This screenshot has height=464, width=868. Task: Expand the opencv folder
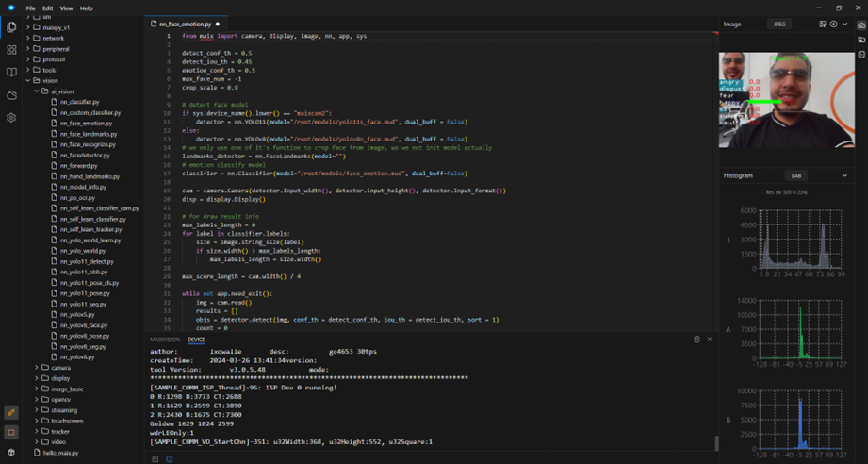coord(37,399)
